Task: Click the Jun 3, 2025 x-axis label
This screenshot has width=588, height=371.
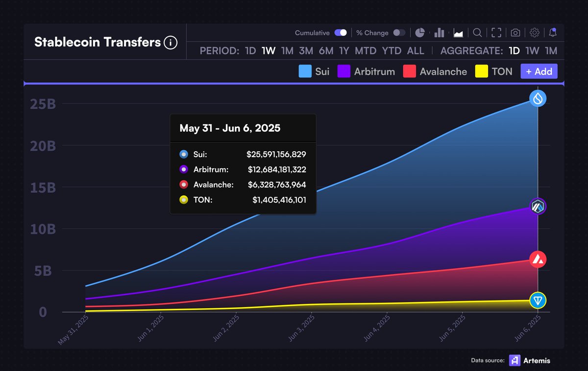Action: point(301,329)
